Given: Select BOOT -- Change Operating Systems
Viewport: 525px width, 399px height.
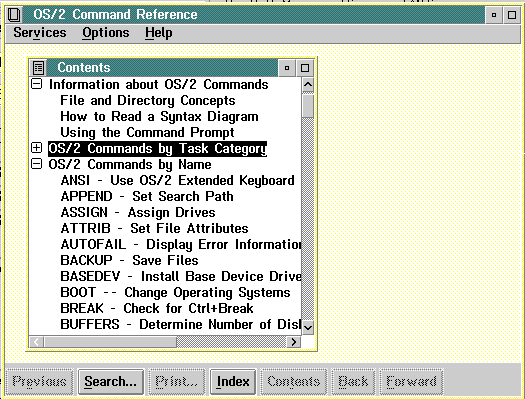Looking at the screenshot, I should click(x=175, y=293).
